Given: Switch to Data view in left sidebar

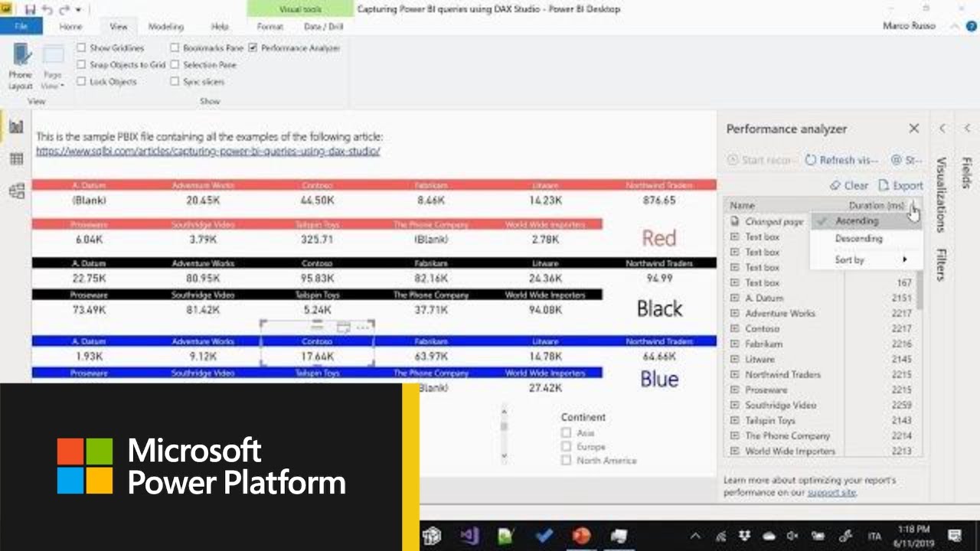Looking at the screenshot, I should click(16, 159).
